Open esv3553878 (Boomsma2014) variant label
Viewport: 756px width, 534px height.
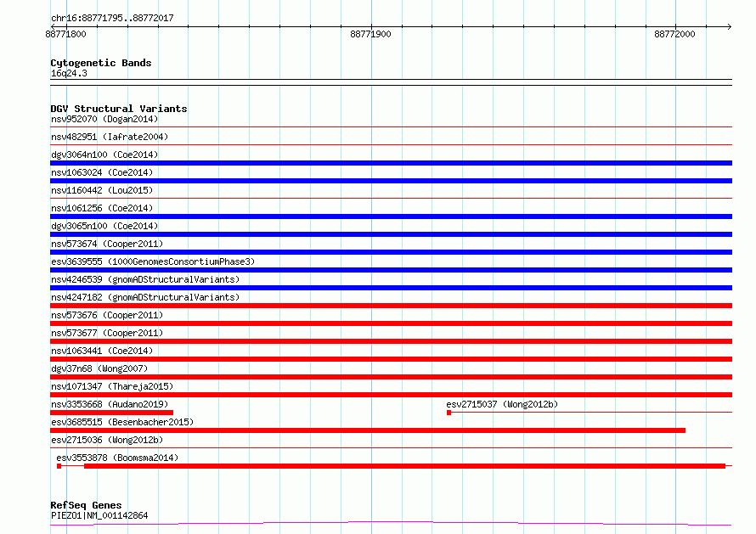117,458
